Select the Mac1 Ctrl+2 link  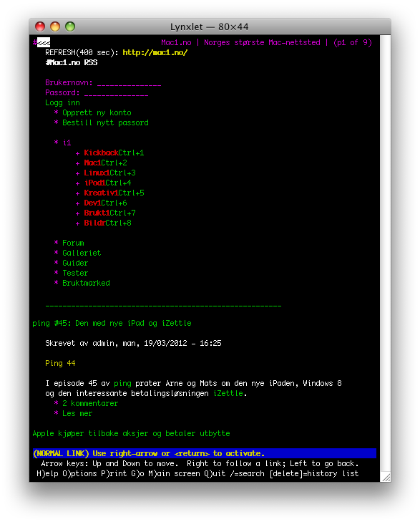tap(105, 163)
